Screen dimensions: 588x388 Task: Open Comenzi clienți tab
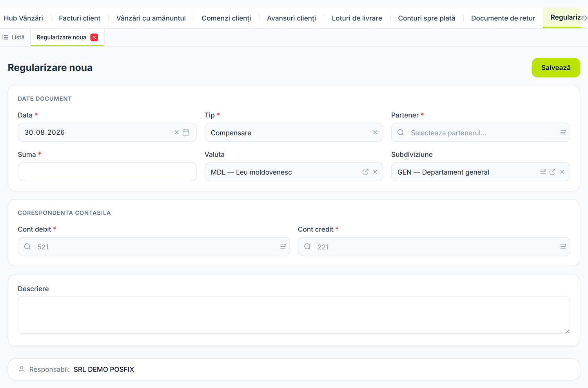click(226, 18)
